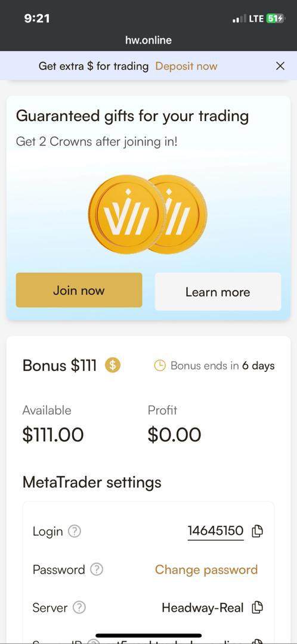Open the Server help question icon
Viewport: 297px width, 644px height.
tap(79, 607)
